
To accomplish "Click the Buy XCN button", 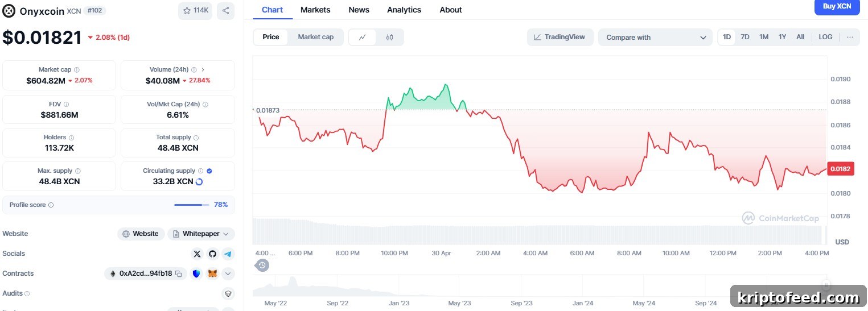I will [x=837, y=7].
